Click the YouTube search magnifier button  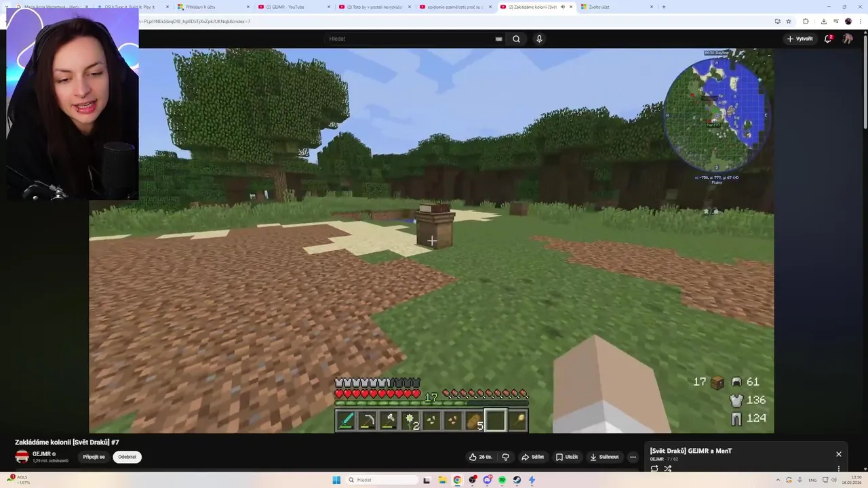516,39
